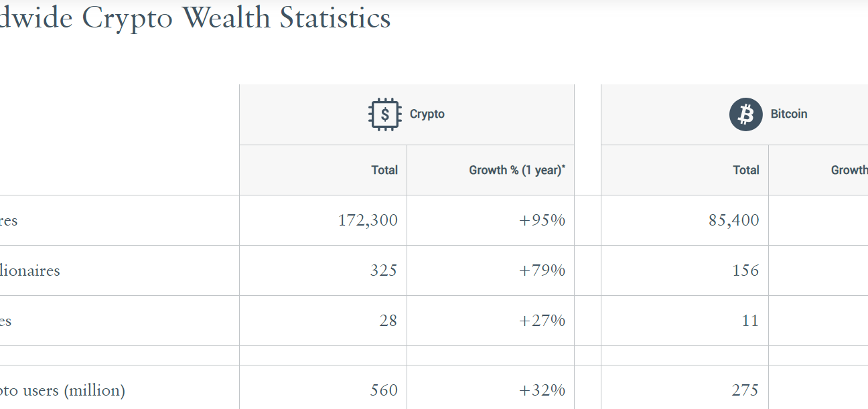Select the +32% growth cell
Viewport: 868px width, 409px height.
tap(542, 390)
